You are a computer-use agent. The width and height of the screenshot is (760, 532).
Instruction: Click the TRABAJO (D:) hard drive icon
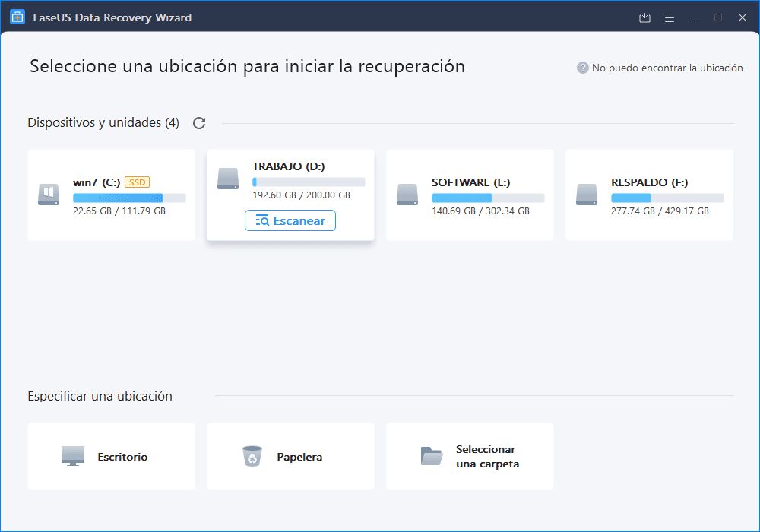[228, 179]
